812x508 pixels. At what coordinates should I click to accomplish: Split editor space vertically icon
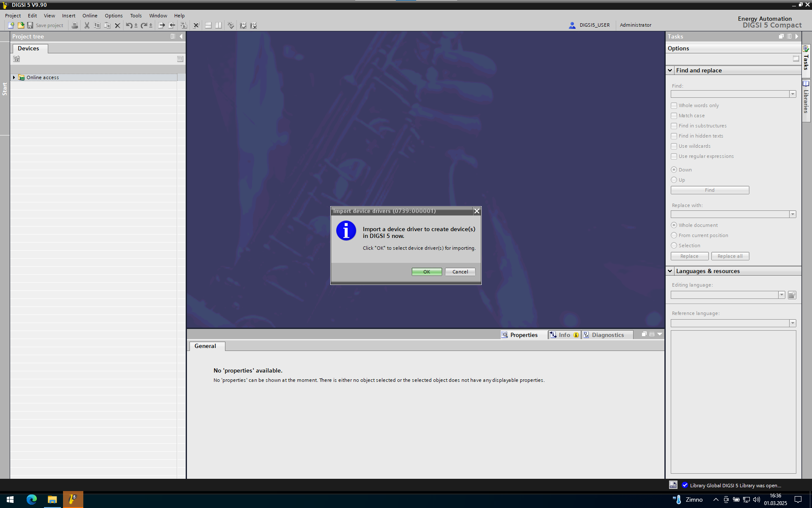[218, 25]
